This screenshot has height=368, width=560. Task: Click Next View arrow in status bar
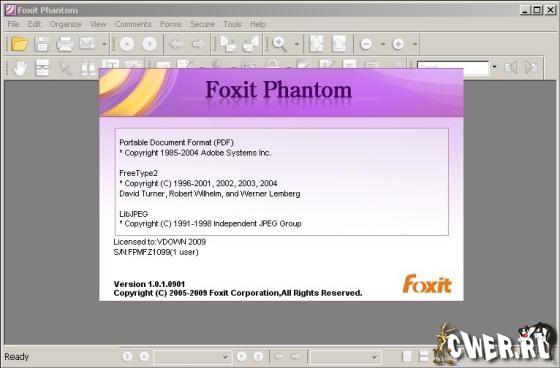[x=295, y=356]
